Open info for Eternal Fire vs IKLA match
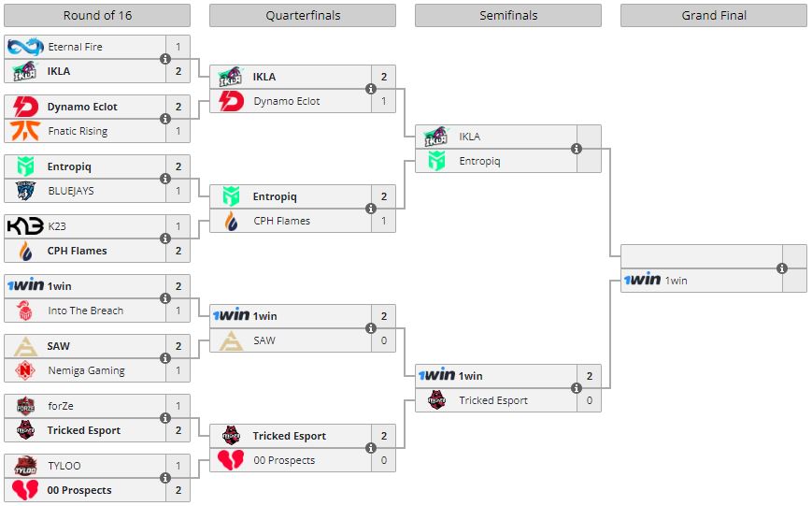This screenshot has height=506, width=812. tap(165, 59)
